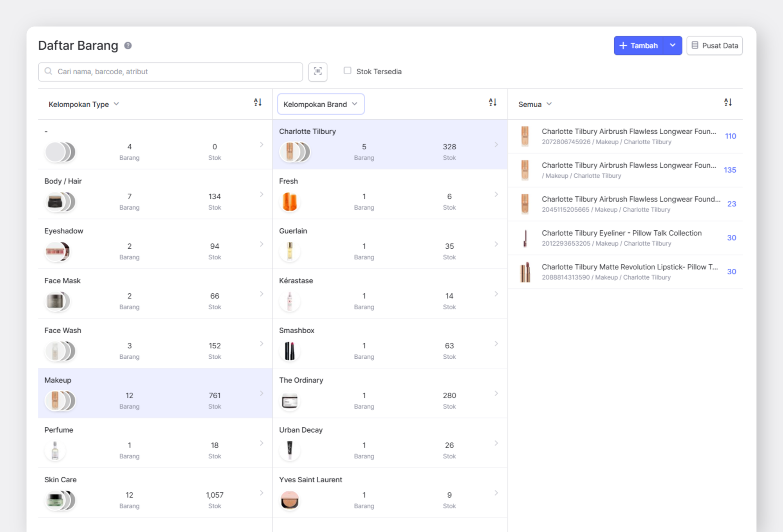Click the sort A-Z icon in Type column
This screenshot has width=783, height=532.
pyautogui.click(x=258, y=102)
